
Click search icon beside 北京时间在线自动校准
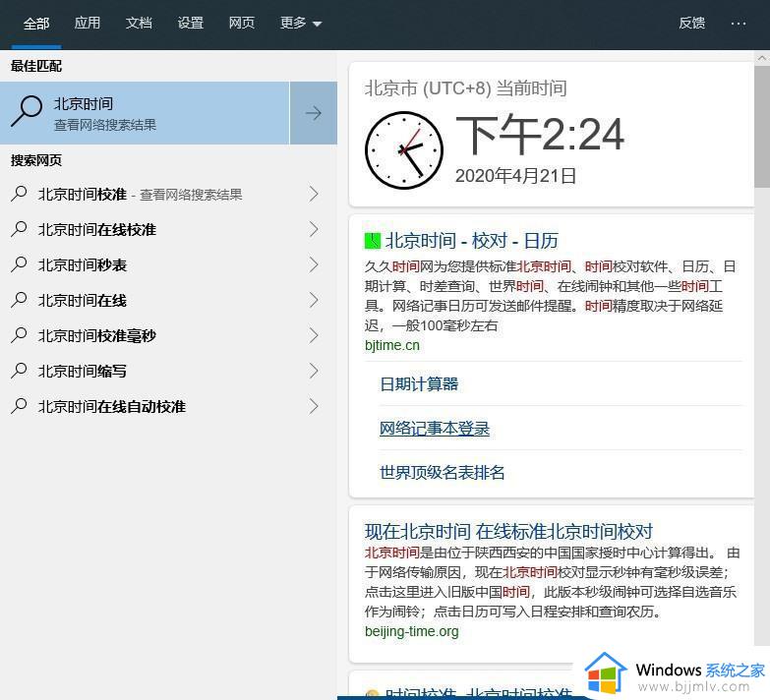[19, 406]
